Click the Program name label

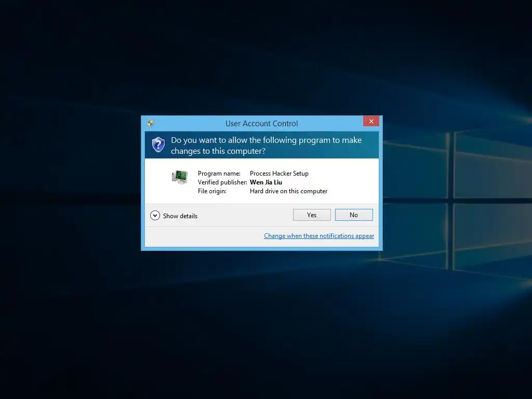(x=219, y=174)
